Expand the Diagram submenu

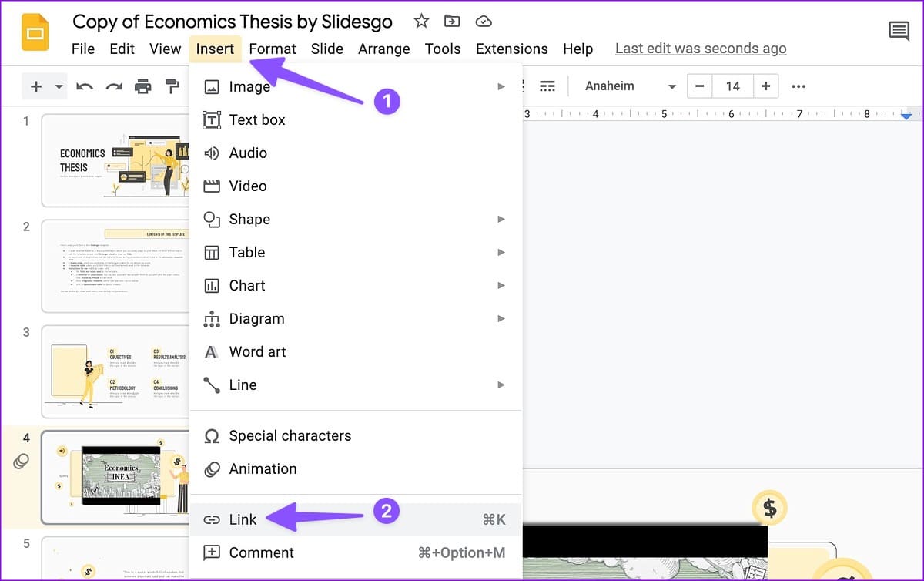point(355,318)
